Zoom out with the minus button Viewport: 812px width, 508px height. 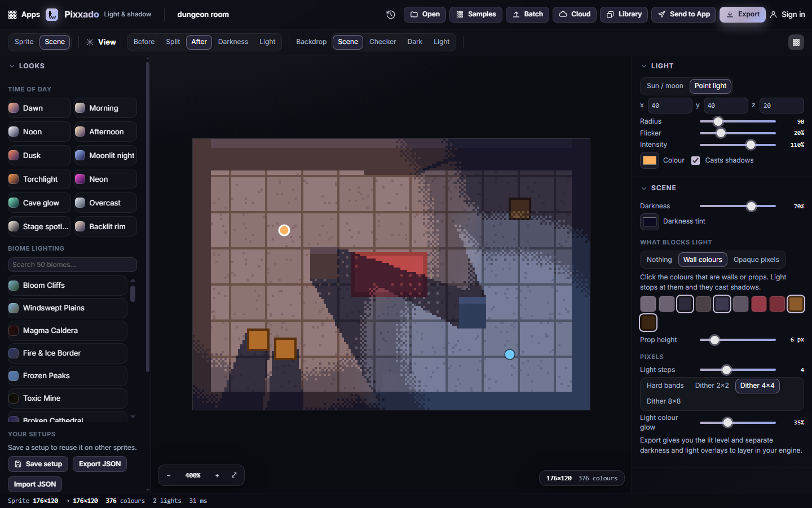169,475
